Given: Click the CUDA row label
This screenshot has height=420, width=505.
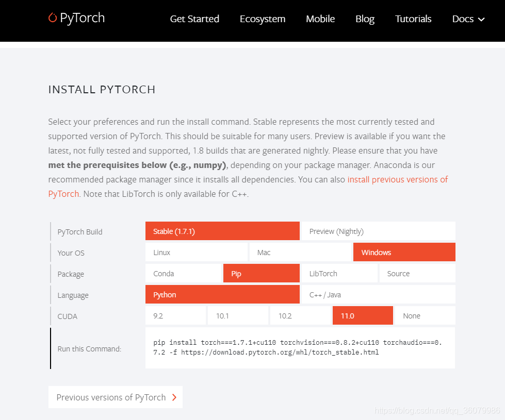Looking at the screenshot, I should pos(67,316).
